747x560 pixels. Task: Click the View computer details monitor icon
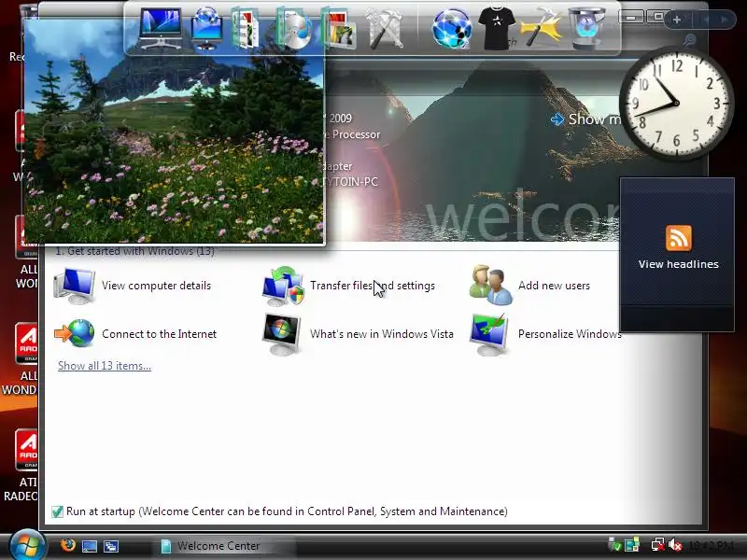[75, 286]
